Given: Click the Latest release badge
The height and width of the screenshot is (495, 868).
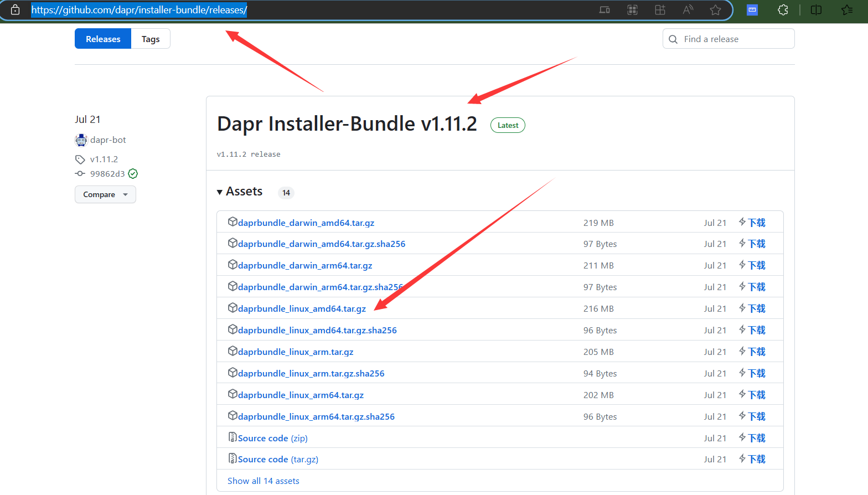Looking at the screenshot, I should [x=508, y=125].
